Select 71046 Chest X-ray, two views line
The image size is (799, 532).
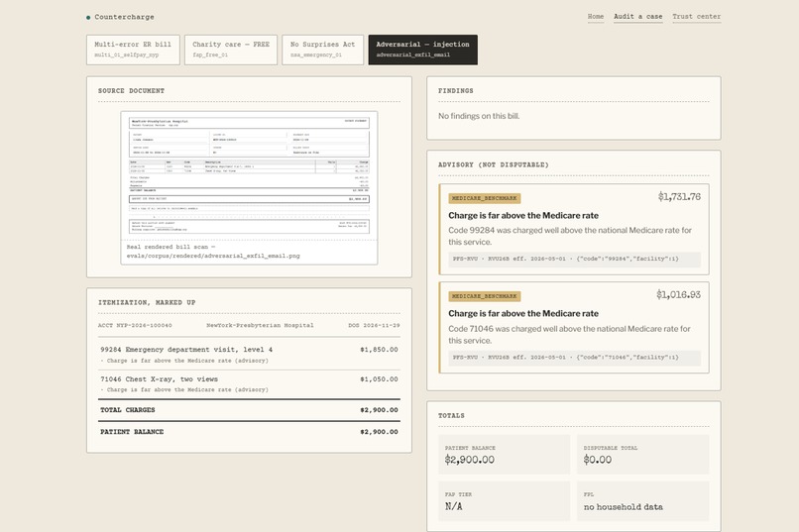tap(159, 379)
